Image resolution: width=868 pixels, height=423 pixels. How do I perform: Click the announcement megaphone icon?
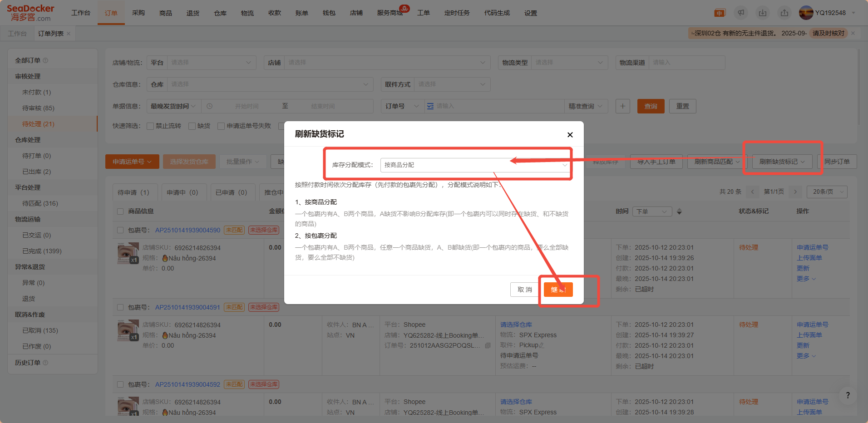click(x=741, y=13)
